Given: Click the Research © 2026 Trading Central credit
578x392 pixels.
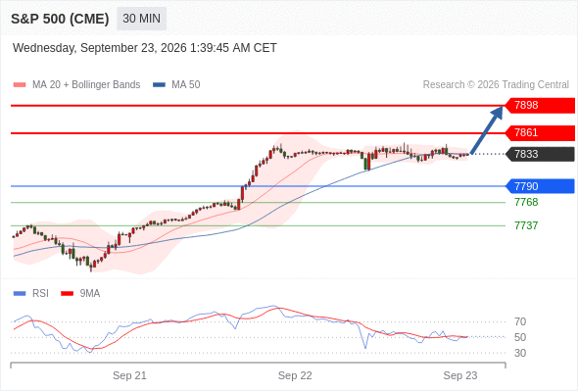Looking at the screenshot, I should pyautogui.click(x=496, y=85).
